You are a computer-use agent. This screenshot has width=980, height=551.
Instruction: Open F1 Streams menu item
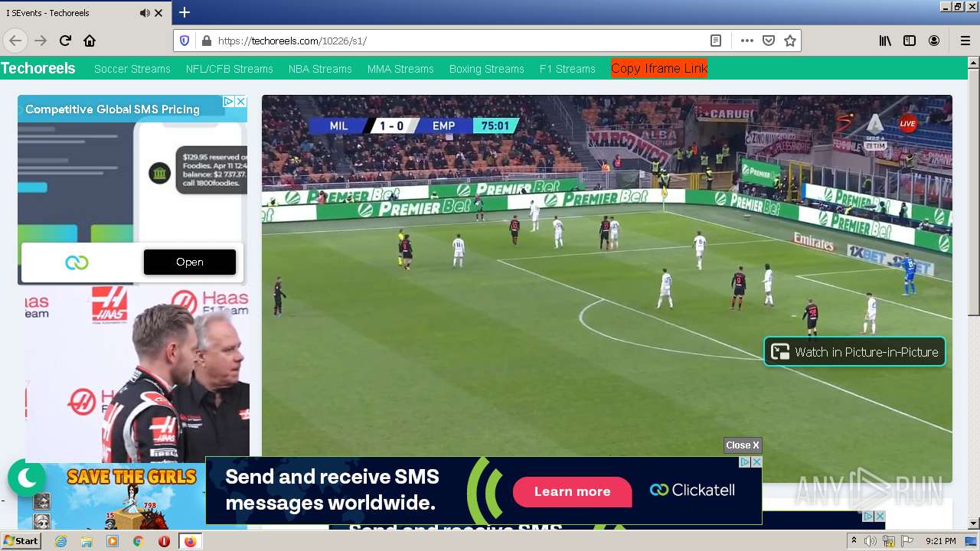pyautogui.click(x=567, y=69)
